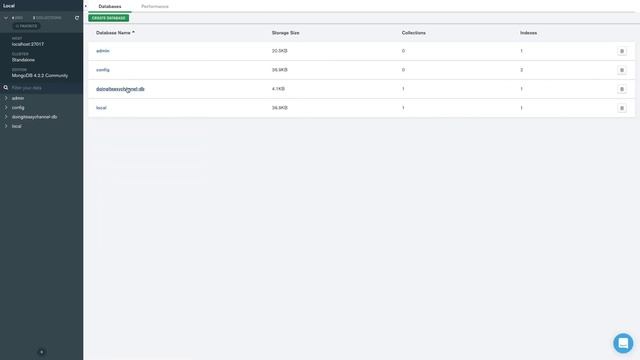Click MongoDB 4.2.2 Community edition text
Image resolution: width=640 pixels, height=360 pixels.
[40, 76]
